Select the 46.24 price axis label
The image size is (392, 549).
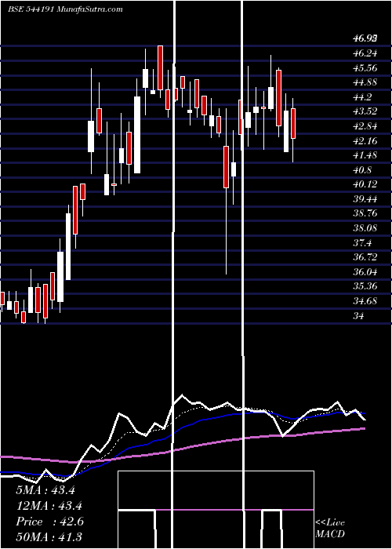pos(365,53)
